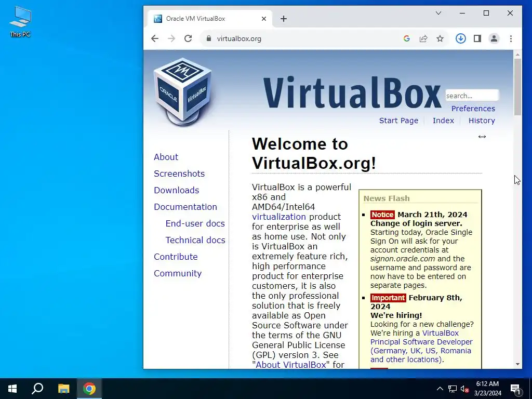Image resolution: width=532 pixels, height=399 pixels.
Task: Open the clock showing 6:12 AM
Action: pos(487,389)
